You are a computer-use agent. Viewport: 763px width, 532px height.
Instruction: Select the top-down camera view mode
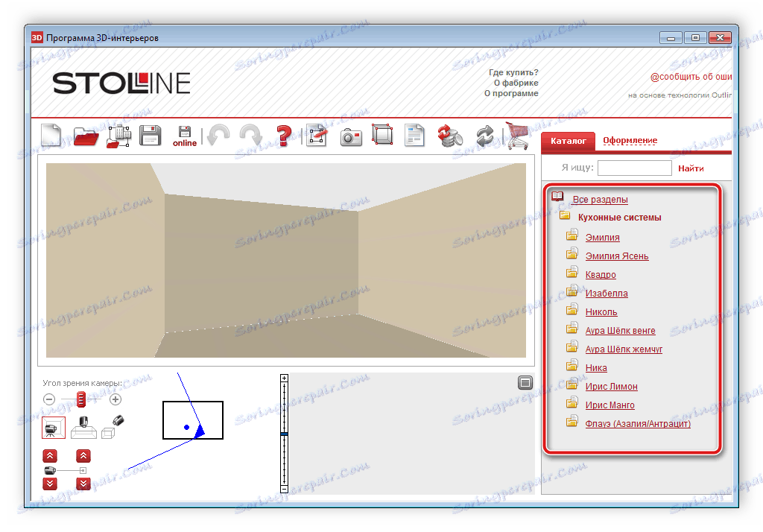point(83,427)
